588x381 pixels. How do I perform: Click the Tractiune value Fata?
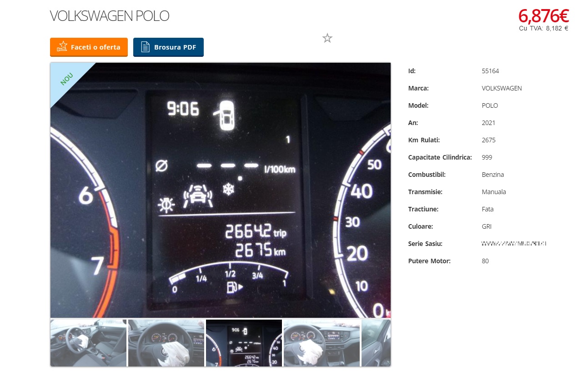[x=487, y=209]
